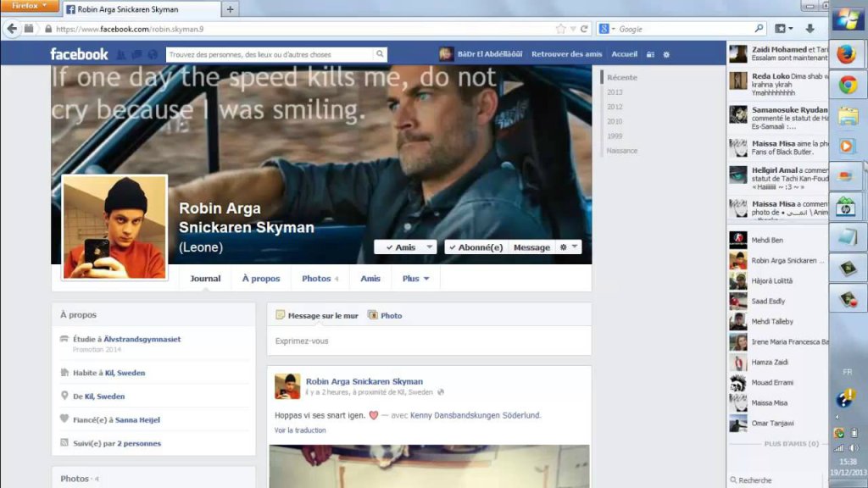
Task: Click Photo camera icon in composer
Action: (373, 315)
